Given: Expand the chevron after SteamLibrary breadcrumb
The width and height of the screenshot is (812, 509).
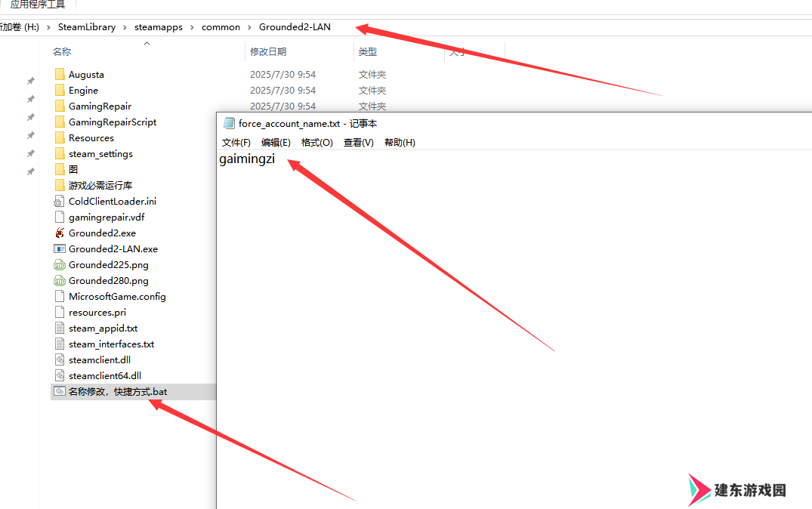Looking at the screenshot, I should [125, 27].
